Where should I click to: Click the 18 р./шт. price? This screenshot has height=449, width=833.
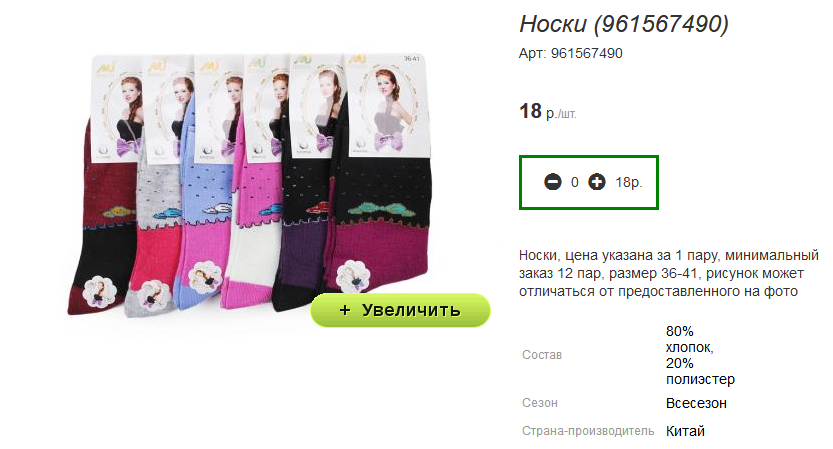548,112
